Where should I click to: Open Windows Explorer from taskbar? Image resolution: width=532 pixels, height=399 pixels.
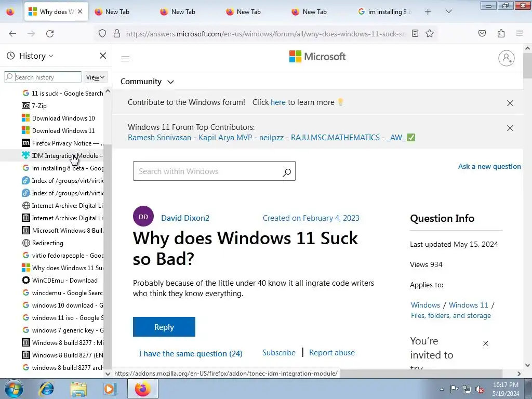[78, 389]
